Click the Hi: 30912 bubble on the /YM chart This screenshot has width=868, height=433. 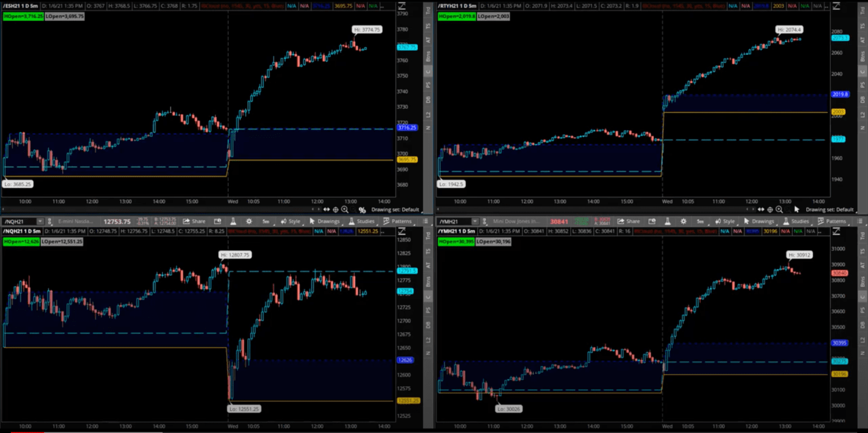click(800, 255)
